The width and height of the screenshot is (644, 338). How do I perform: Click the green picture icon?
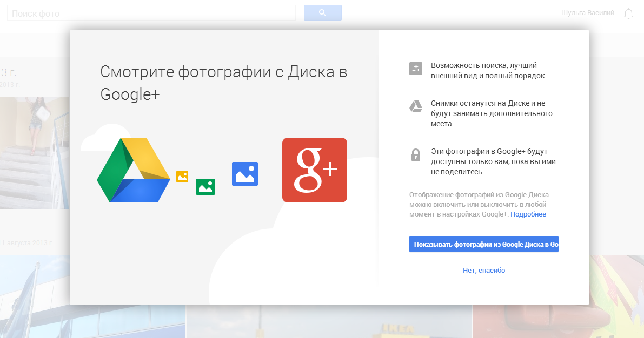tap(205, 187)
